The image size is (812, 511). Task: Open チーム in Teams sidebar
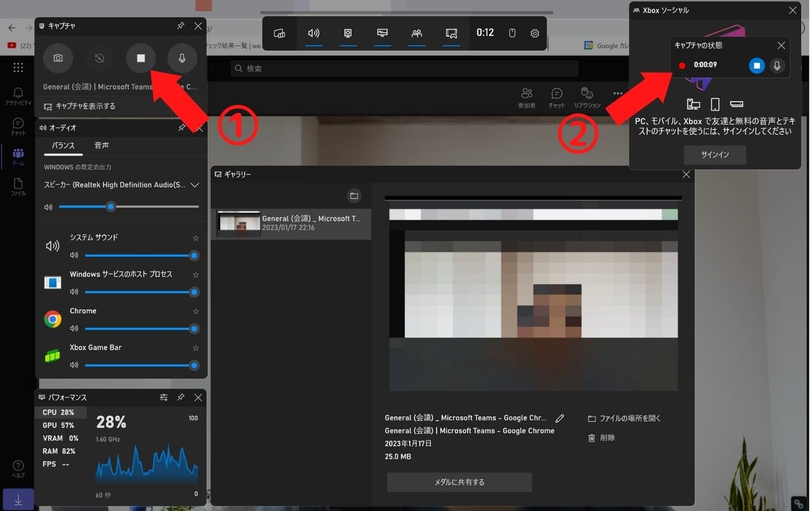(18, 157)
